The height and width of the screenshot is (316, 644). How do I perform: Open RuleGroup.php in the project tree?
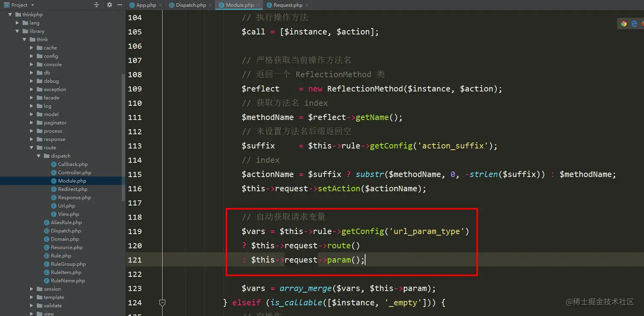pyautogui.click(x=68, y=264)
